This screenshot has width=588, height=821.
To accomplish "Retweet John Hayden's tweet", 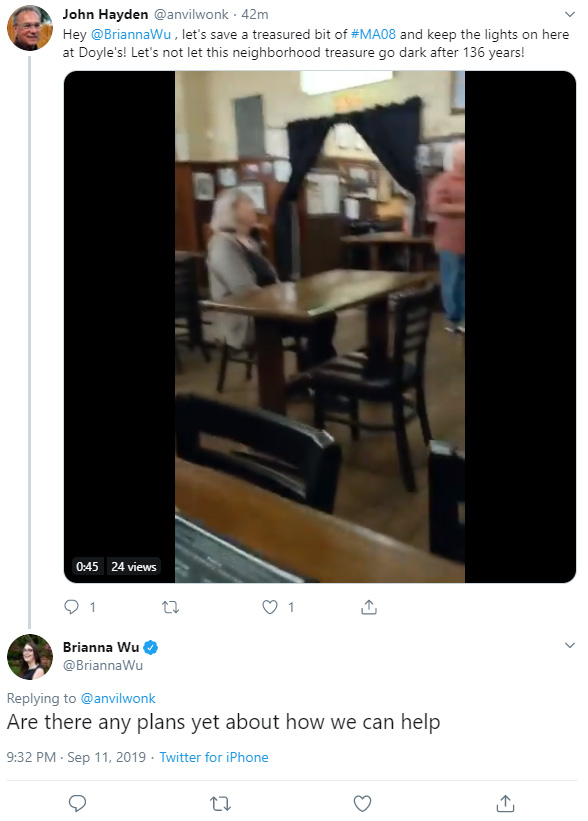I will click(170, 607).
